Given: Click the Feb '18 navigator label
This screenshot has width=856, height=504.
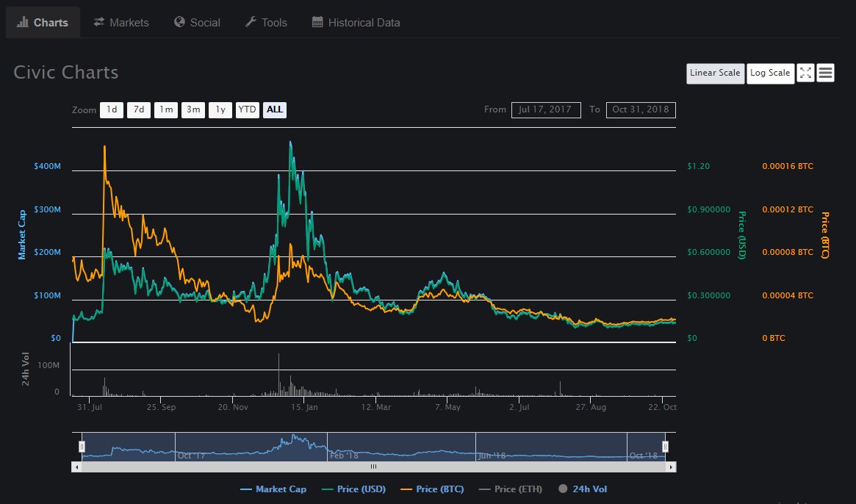Looking at the screenshot, I should point(344,456).
